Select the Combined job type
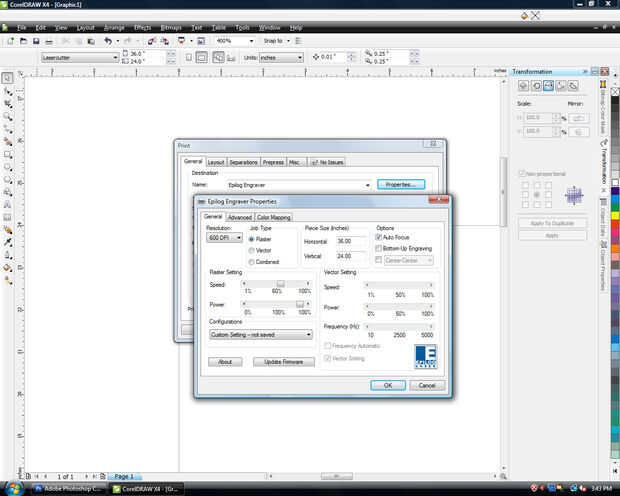This screenshot has height=496, width=620. (251, 262)
